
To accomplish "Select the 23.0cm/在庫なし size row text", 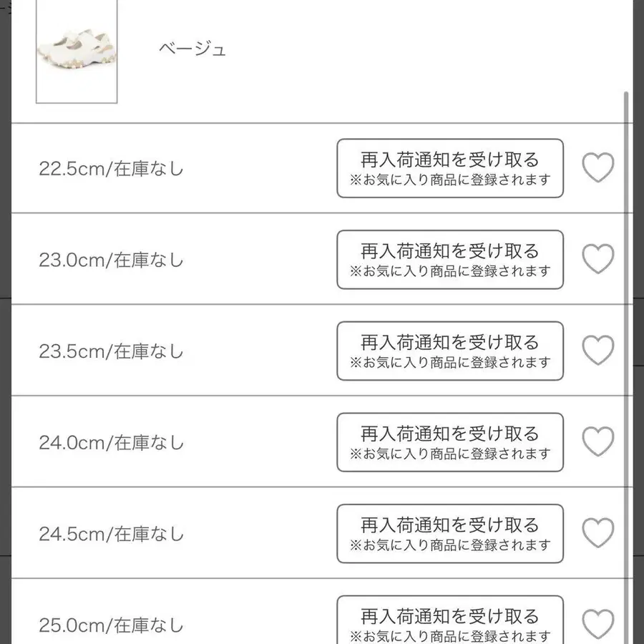I will [111, 260].
